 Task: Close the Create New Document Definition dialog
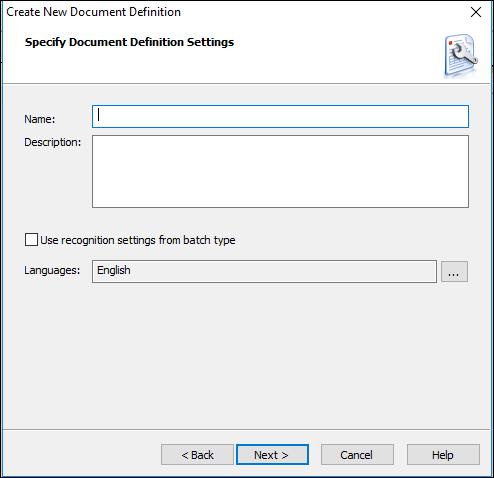tap(476, 12)
